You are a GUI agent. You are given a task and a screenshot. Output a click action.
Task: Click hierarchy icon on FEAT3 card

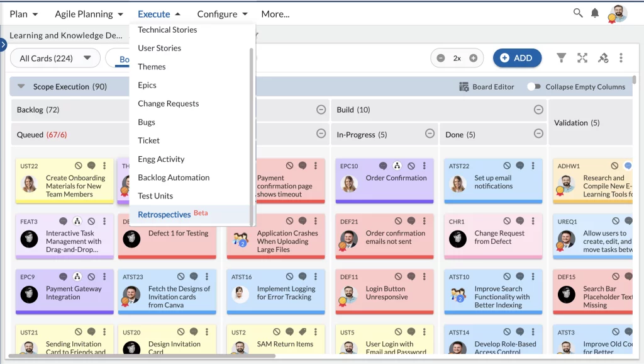(77, 221)
